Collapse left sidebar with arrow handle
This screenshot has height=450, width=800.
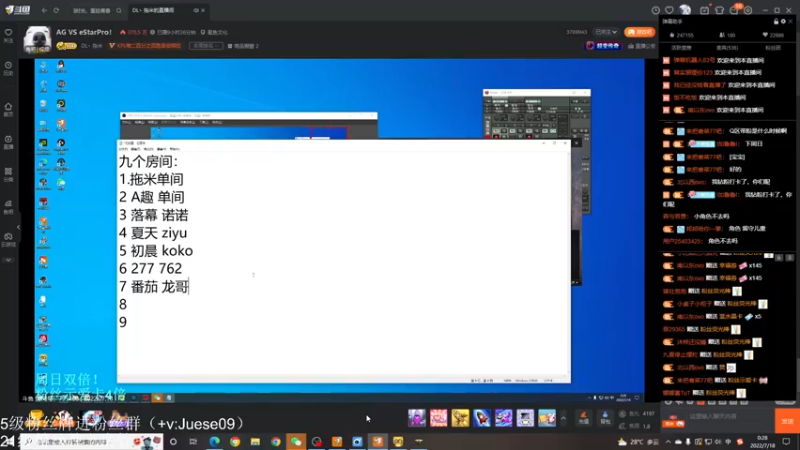pyautogui.click(x=18, y=228)
